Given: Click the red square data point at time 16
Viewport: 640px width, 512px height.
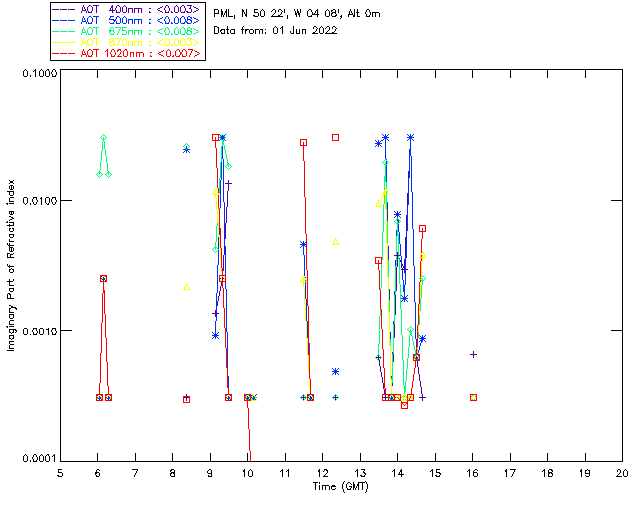Looking at the screenshot, I should [473, 397].
